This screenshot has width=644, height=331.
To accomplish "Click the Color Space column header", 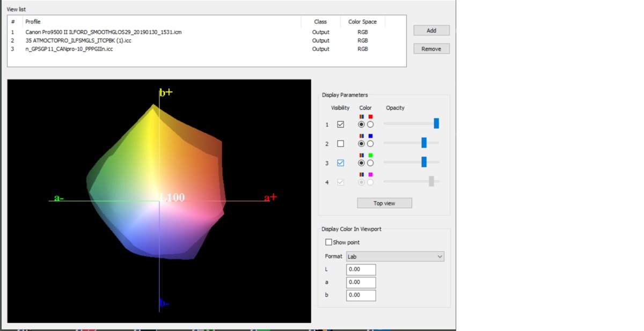I will [362, 22].
